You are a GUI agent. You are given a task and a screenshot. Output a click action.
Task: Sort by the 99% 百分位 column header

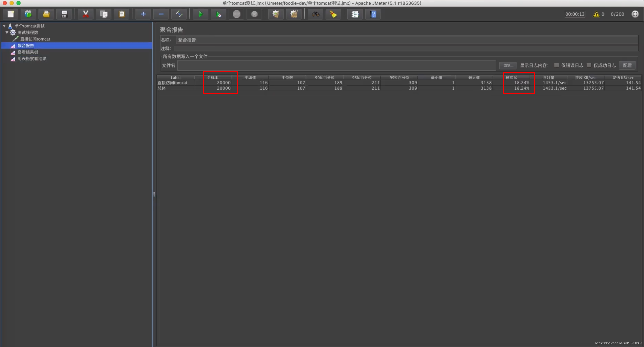click(399, 77)
